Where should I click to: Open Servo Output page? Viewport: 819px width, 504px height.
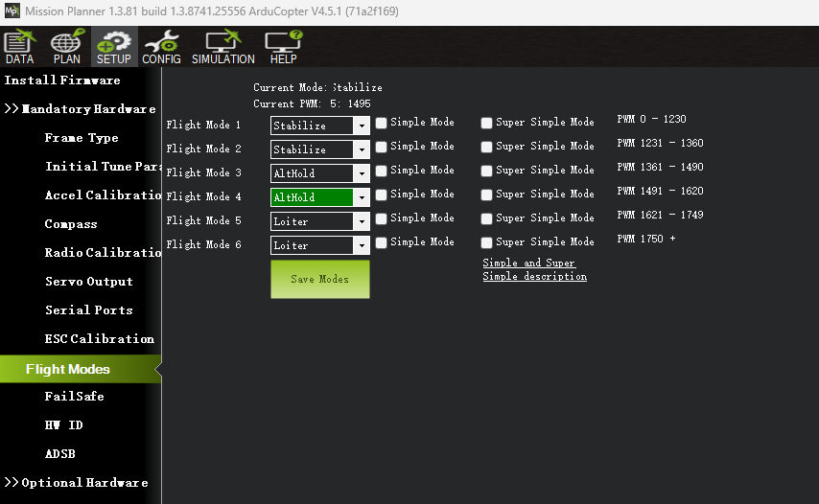[x=89, y=281]
